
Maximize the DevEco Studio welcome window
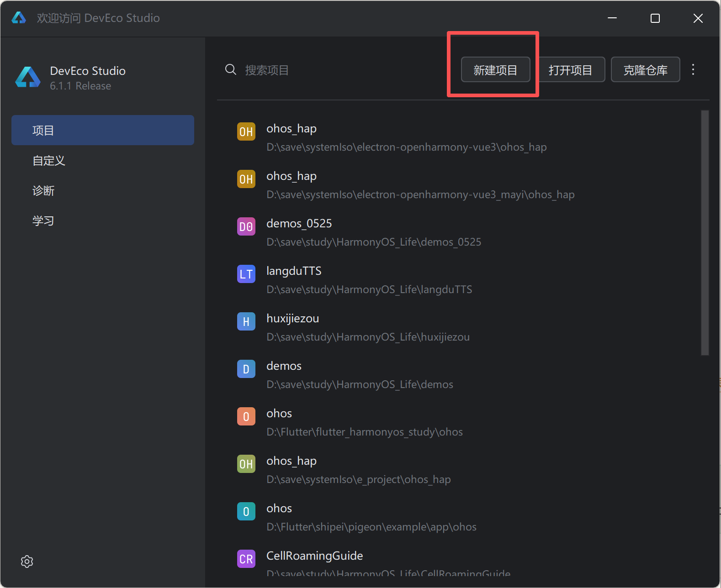(x=655, y=18)
